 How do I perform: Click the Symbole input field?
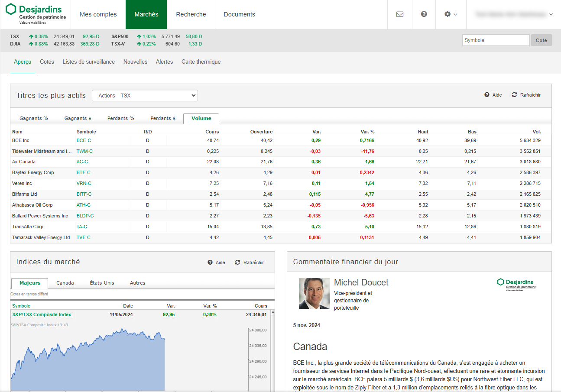pyautogui.click(x=496, y=40)
